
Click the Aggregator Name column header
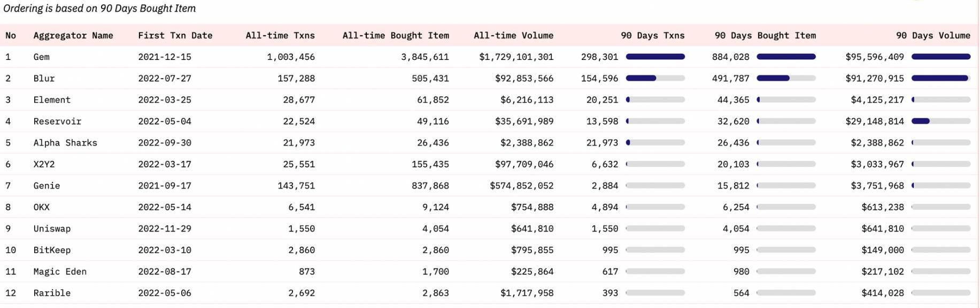click(73, 35)
